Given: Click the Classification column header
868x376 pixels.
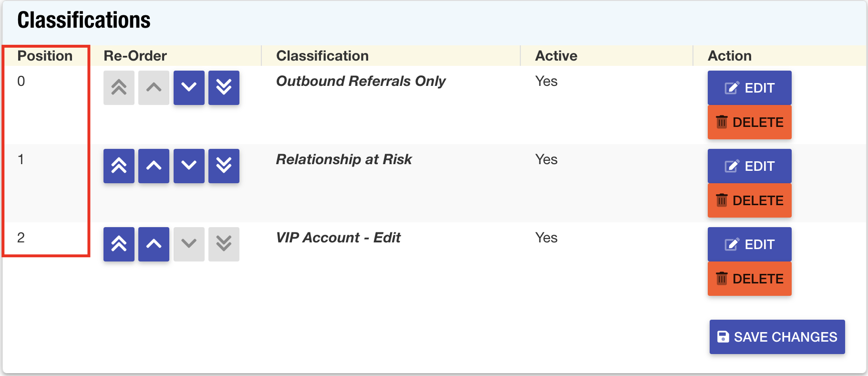Looking at the screenshot, I should pyautogui.click(x=322, y=56).
